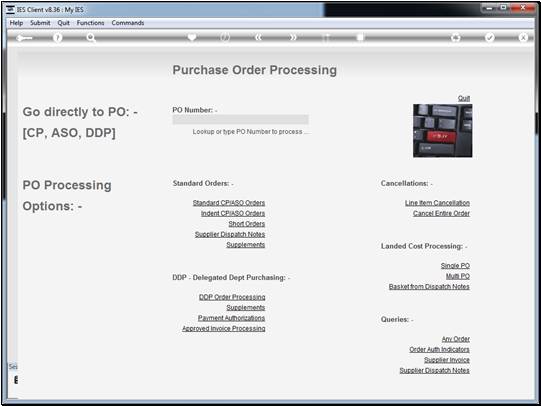Open the Functions menu
Screen dimensions: 541x406
(90, 23)
